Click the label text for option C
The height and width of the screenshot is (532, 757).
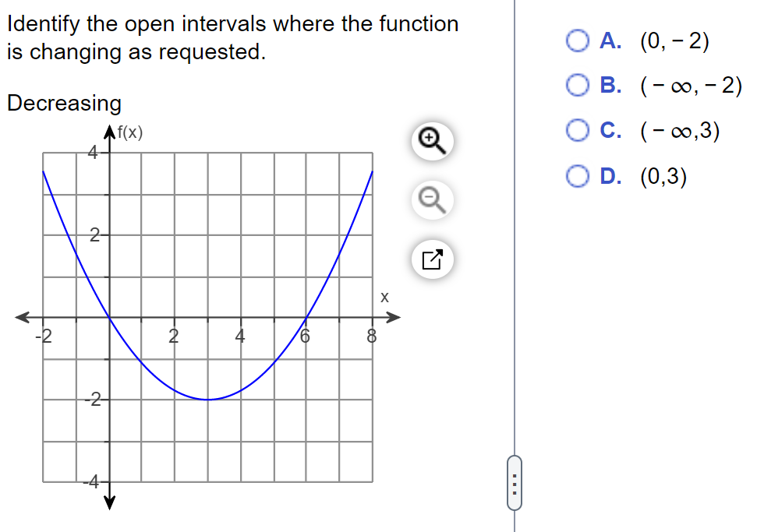click(678, 130)
